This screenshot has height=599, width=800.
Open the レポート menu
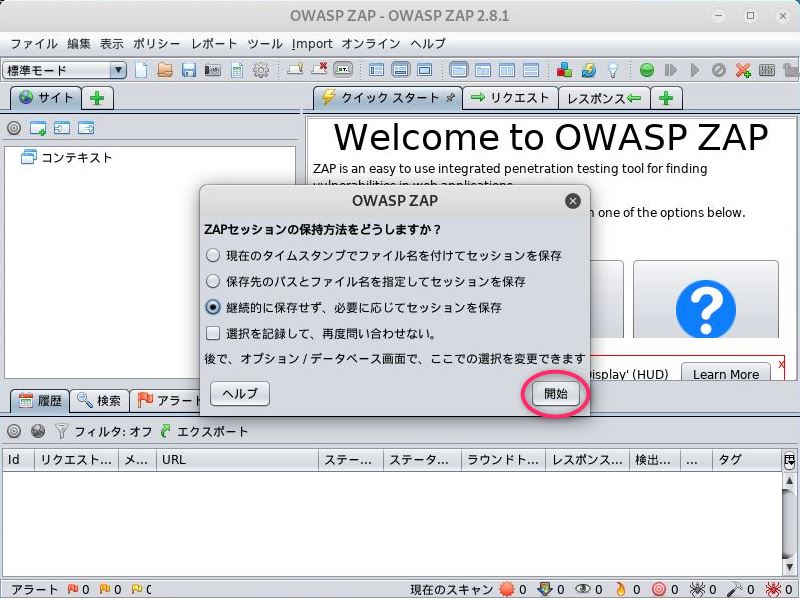pyautogui.click(x=214, y=44)
